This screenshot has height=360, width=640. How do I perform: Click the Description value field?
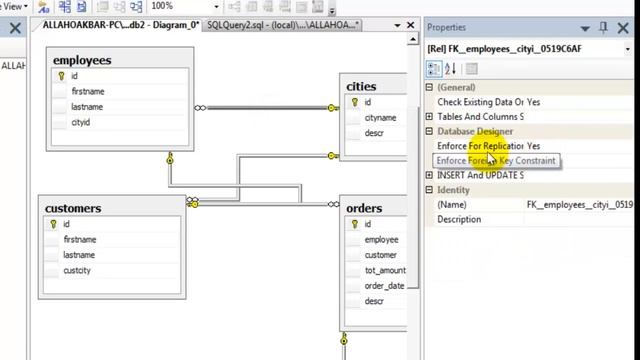click(580, 219)
